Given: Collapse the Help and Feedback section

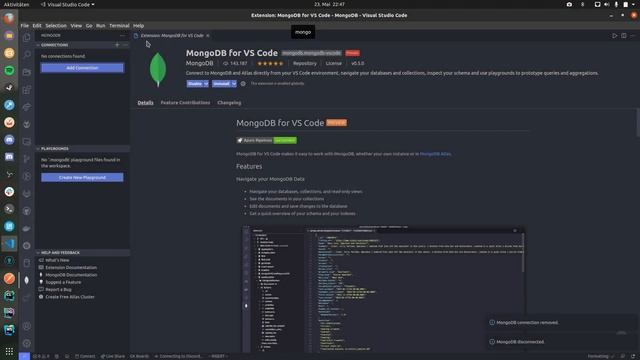Looking at the screenshot, I should click(38, 253).
